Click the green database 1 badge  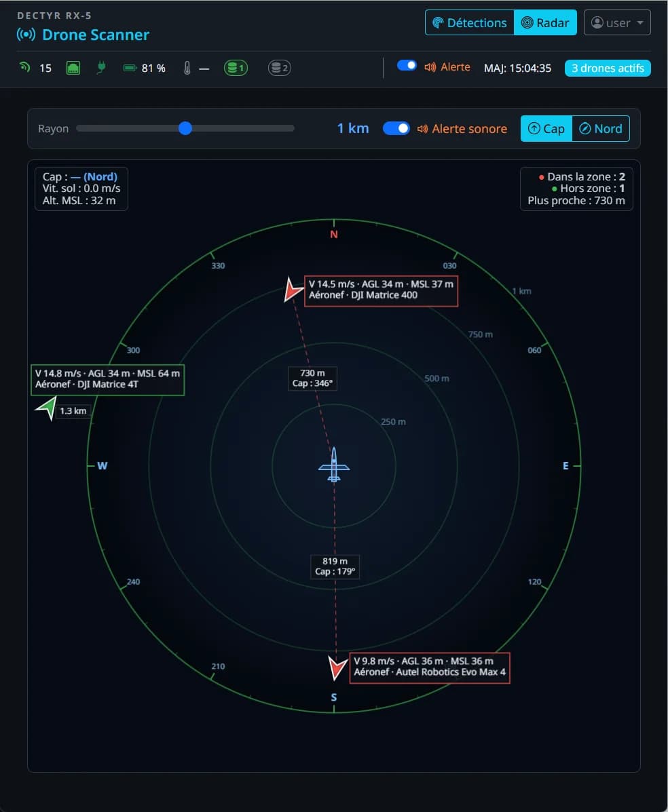click(236, 68)
